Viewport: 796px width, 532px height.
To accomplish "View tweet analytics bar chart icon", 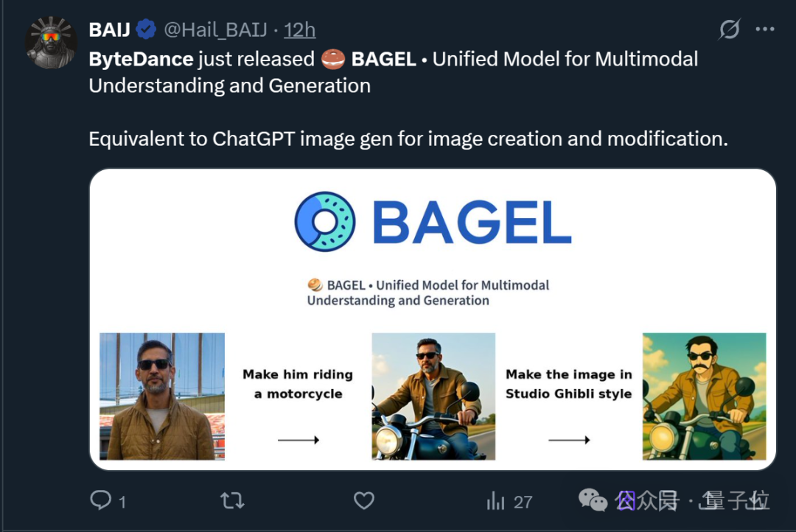I will 495,500.
